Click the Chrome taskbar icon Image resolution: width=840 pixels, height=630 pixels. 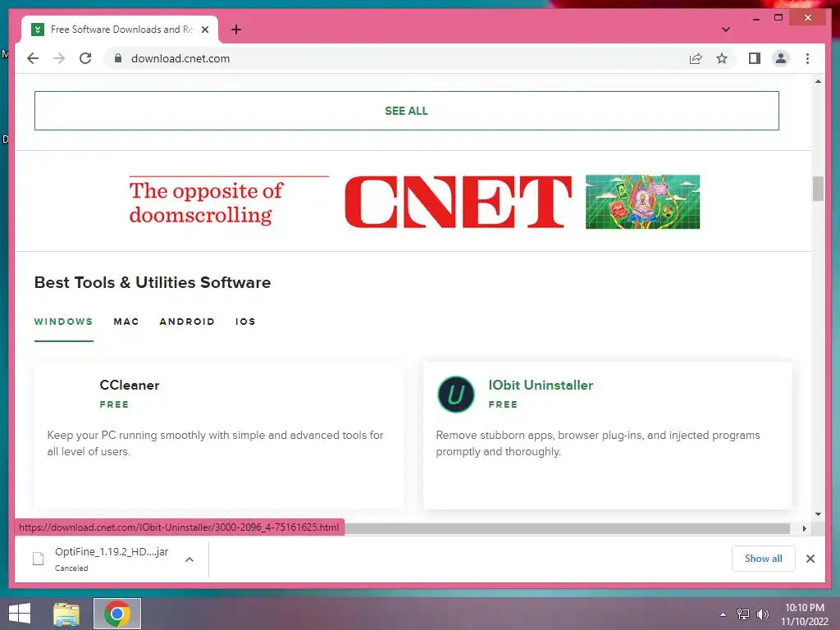click(x=117, y=614)
